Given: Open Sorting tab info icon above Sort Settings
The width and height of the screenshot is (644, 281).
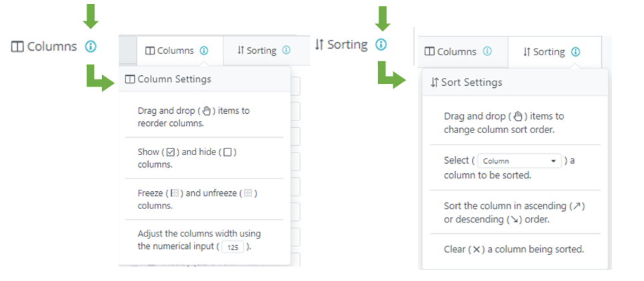Looking at the screenshot, I should tap(575, 51).
